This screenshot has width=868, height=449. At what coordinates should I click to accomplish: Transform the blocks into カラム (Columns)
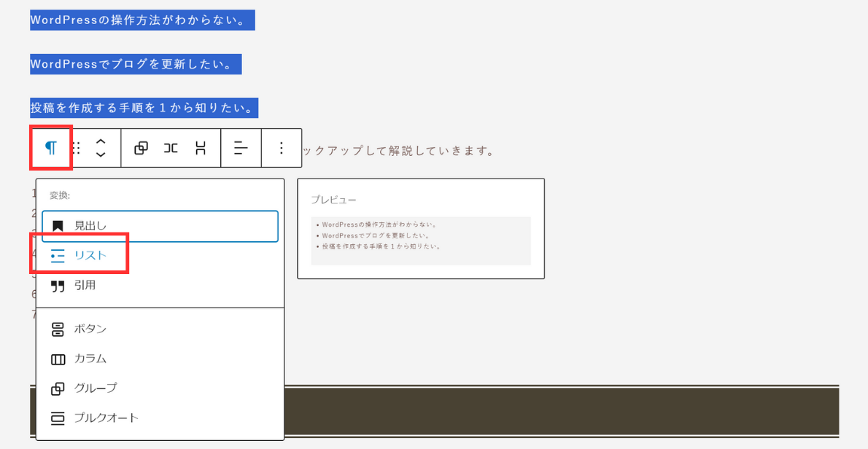pos(90,359)
